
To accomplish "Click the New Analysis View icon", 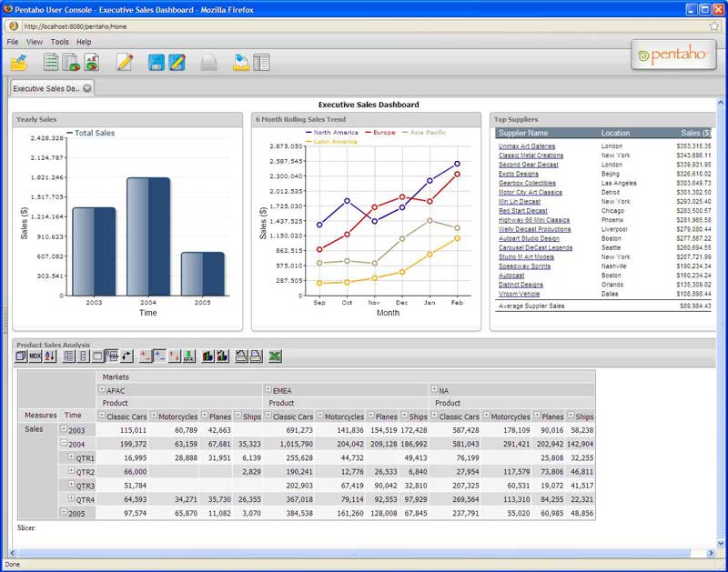I will 72,62.
